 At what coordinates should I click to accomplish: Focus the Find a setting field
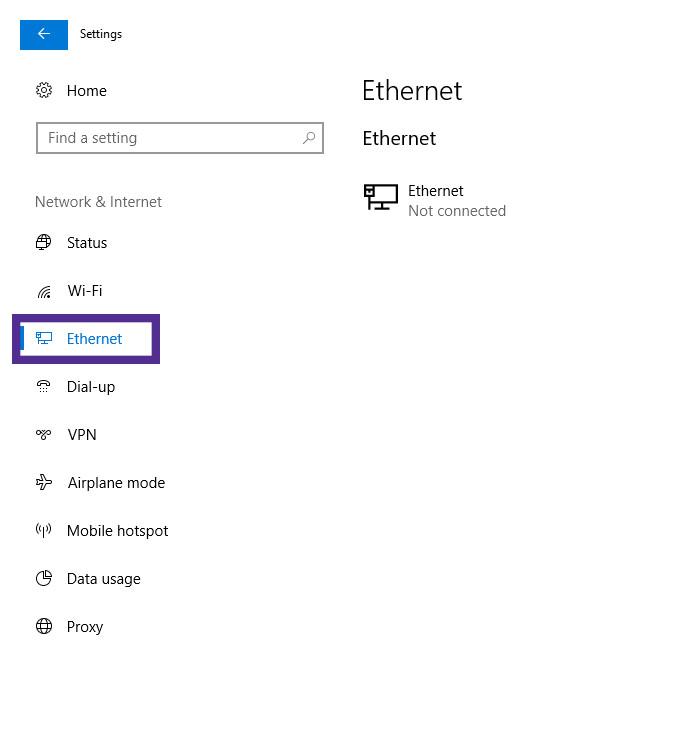[x=180, y=138]
